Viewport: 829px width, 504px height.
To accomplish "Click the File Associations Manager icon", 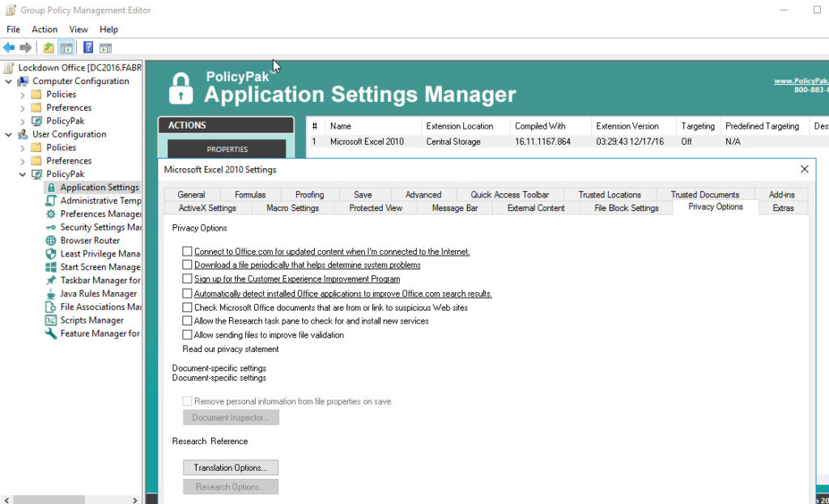I will 51,307.
